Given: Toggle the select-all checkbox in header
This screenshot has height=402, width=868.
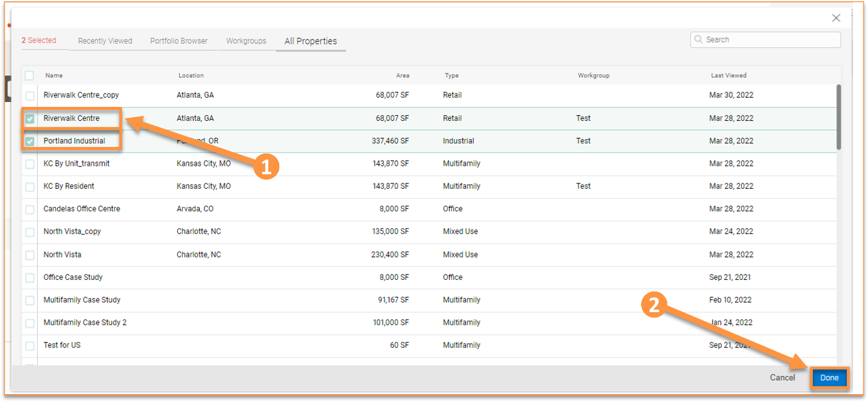Looking at the screenshot, I should tap(29, 75).
